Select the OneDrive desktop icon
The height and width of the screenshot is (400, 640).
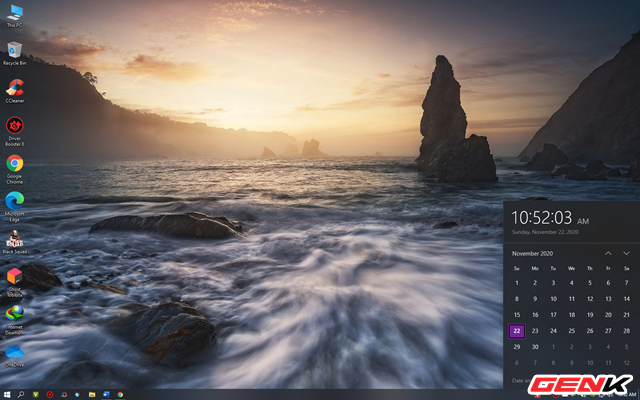pos(15,356)
